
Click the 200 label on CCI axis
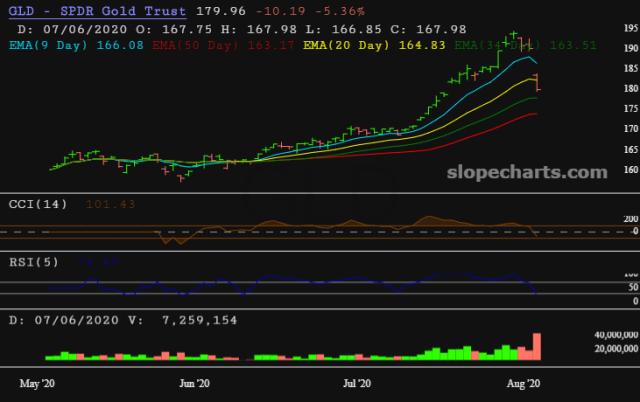point(631,219)
